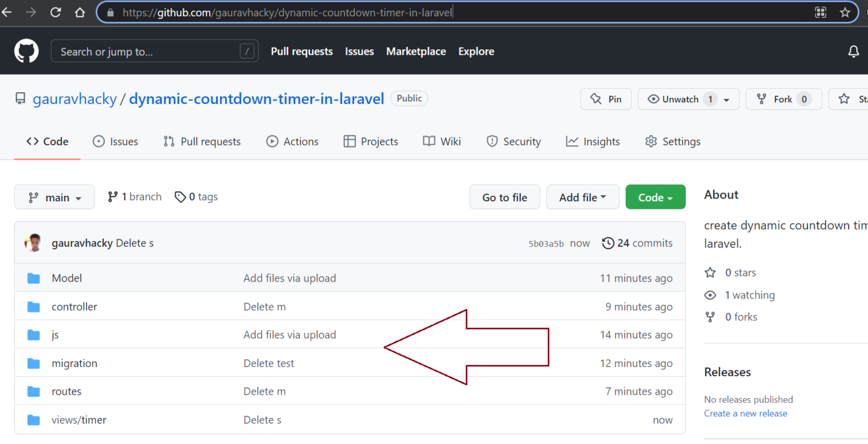Open the repository Settings tab

[672, 141]
